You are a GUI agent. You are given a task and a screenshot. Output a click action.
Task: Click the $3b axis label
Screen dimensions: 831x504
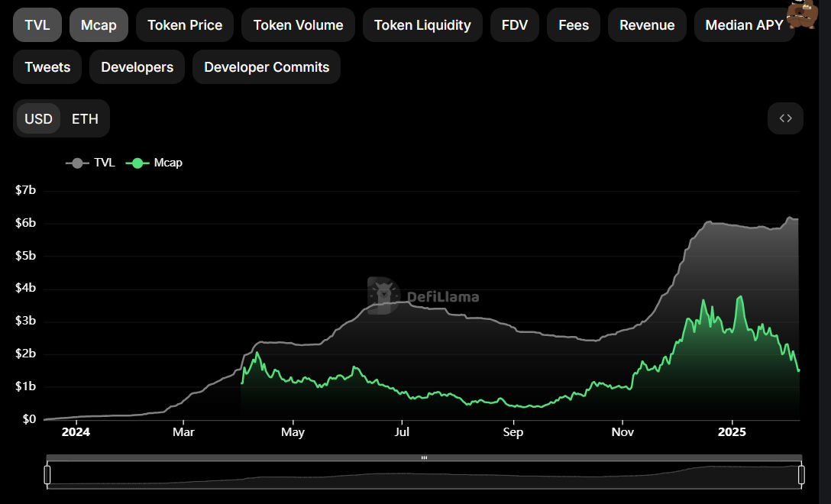[x=25, y=321]
